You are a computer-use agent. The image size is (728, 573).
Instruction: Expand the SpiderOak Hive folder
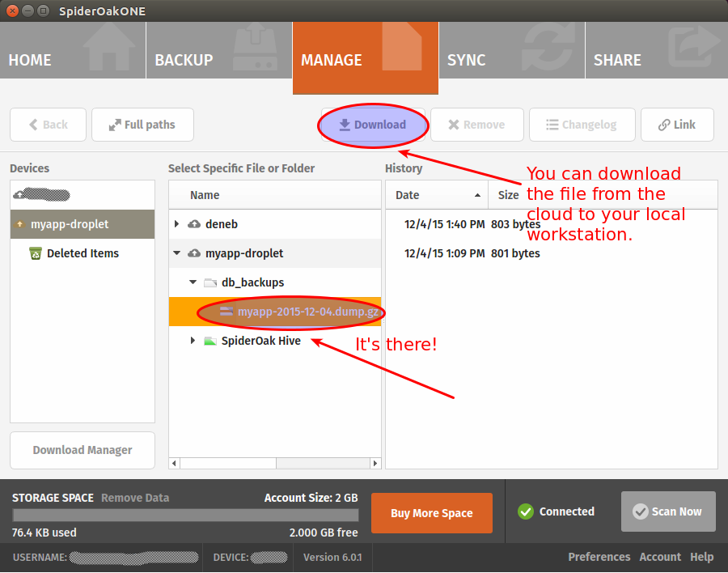click(x=193, y=341)
